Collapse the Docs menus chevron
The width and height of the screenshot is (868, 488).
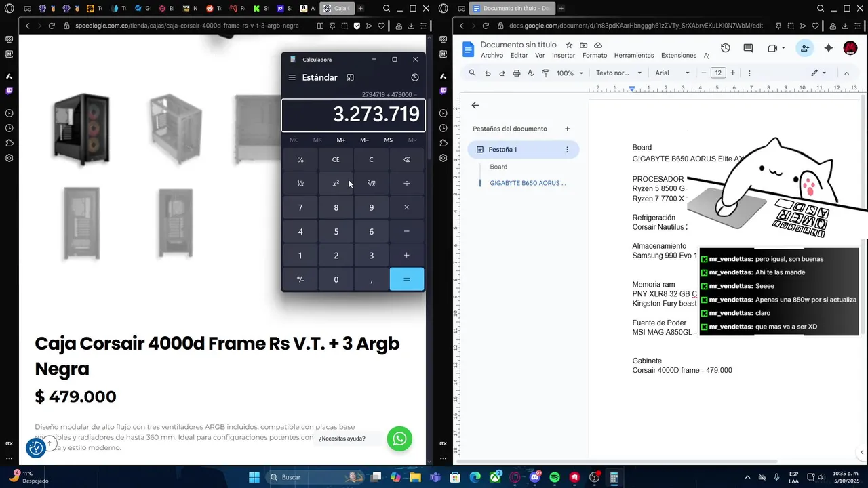[846, 73]
